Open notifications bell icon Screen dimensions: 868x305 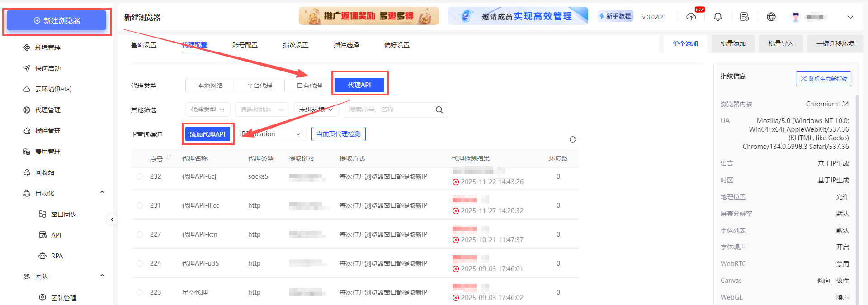pos(718,17)
